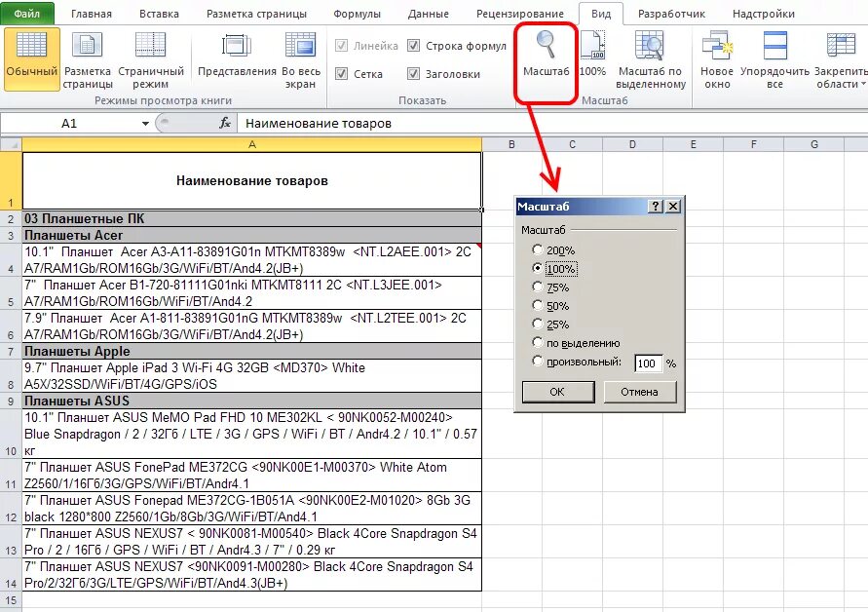Select column G header
This screenshot has height=612, width=868.
(x=813, y=144)
